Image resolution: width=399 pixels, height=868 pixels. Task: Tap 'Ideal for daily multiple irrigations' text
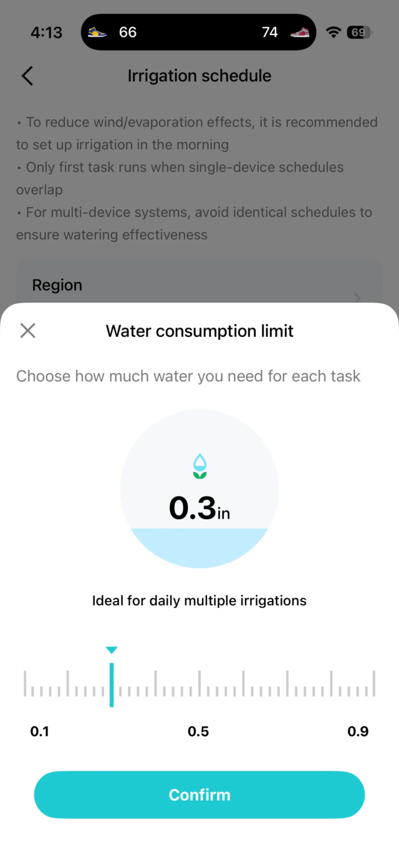click(199, 600)
